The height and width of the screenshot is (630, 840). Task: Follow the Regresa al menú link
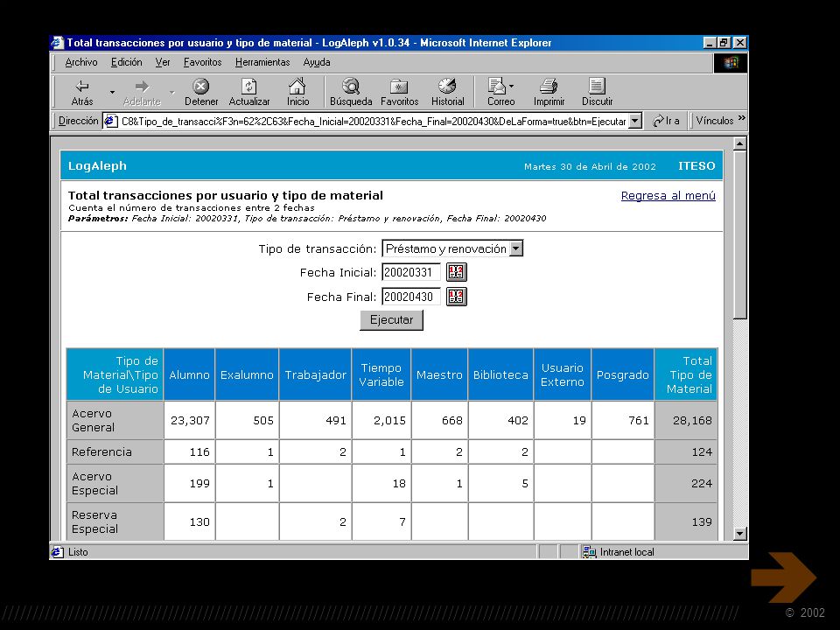[x=668, y=195]
